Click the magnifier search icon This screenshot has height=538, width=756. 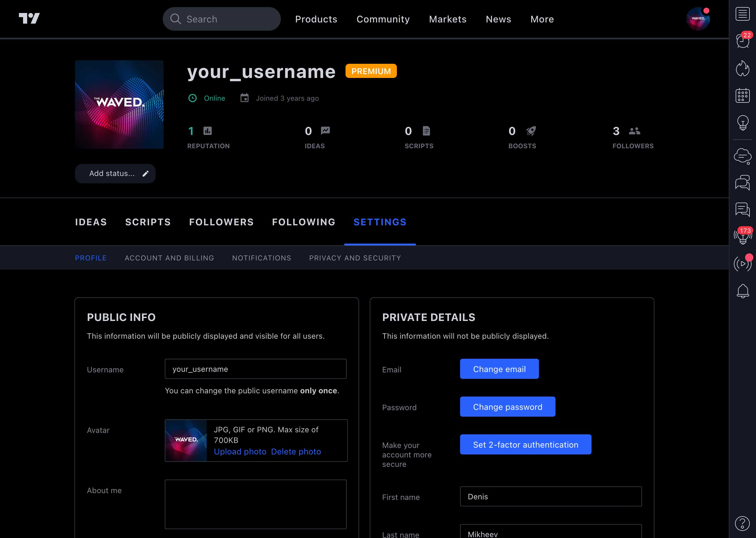pyautogui.click(x=176, y=19)
